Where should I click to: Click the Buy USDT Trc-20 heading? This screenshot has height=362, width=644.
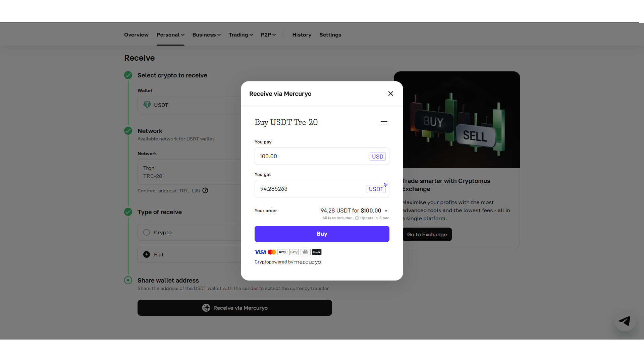[286, 122]
